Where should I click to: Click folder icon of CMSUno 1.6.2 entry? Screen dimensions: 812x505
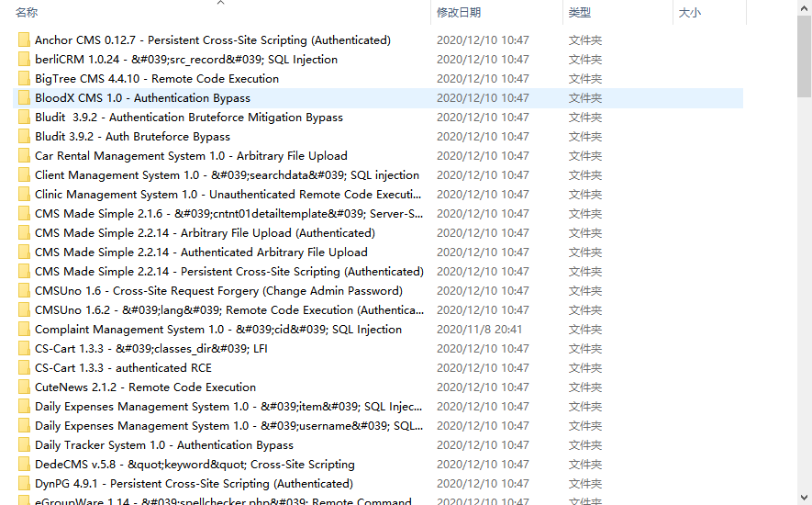(x=24, y=309)
